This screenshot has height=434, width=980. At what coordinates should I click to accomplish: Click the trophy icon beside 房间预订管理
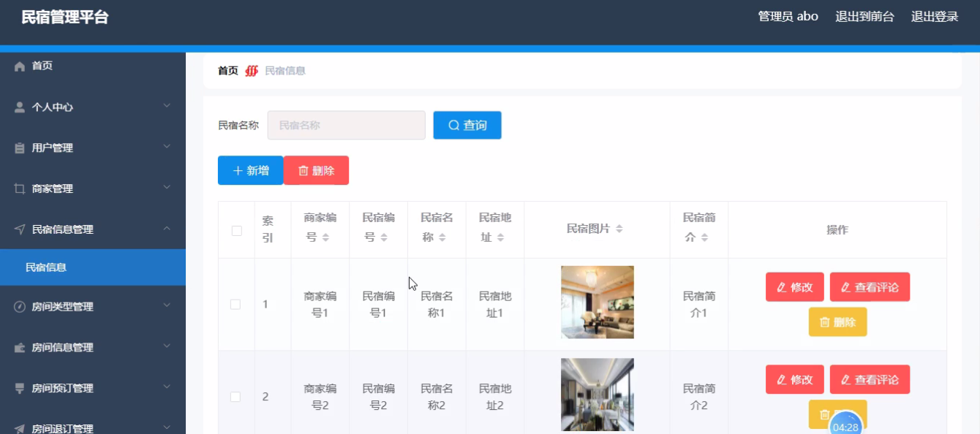(20, 389)
